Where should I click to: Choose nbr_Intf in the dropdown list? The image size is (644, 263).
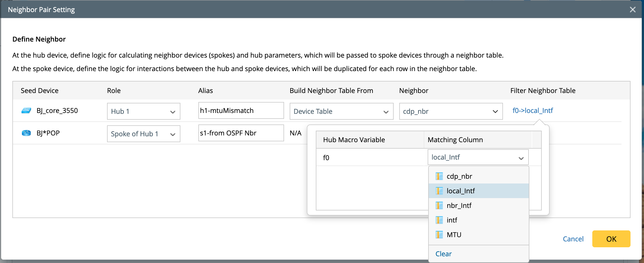coord(459,206)
